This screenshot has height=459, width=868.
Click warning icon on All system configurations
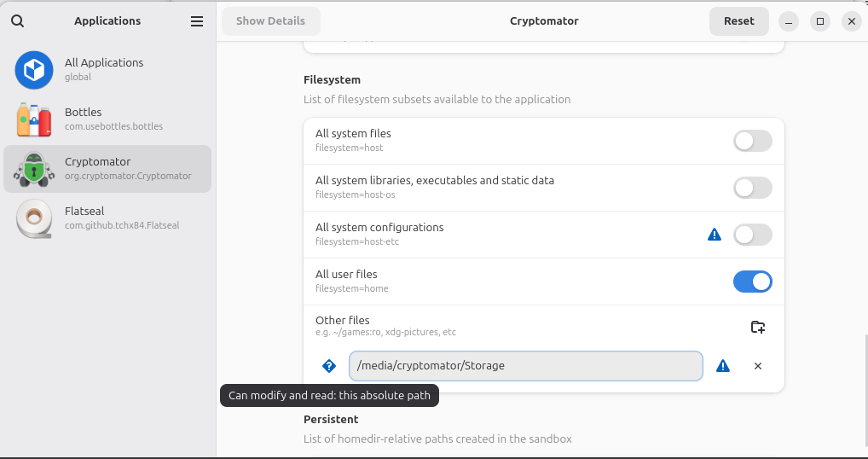point(715,235)
